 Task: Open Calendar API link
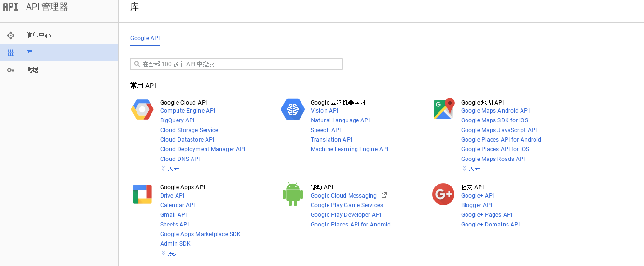178,205
